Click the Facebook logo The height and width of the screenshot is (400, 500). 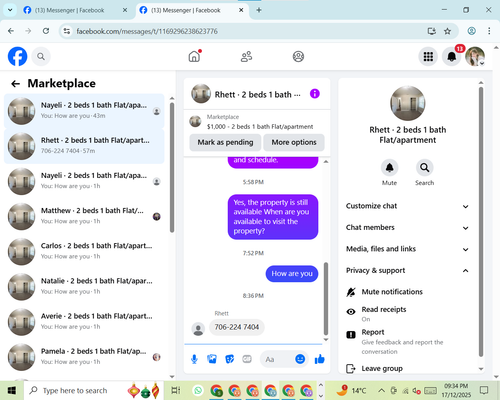[17, 56]
